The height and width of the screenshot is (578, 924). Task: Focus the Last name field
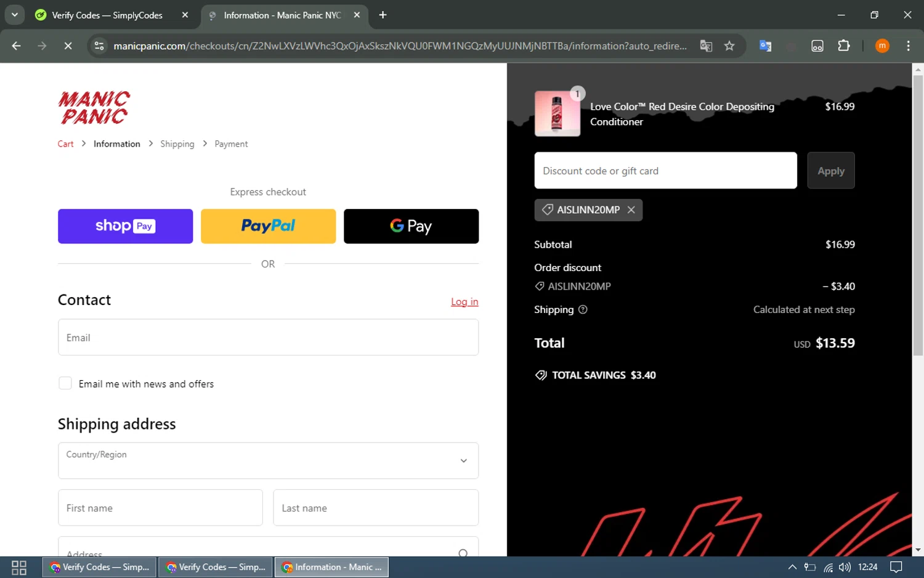point(376,508)
